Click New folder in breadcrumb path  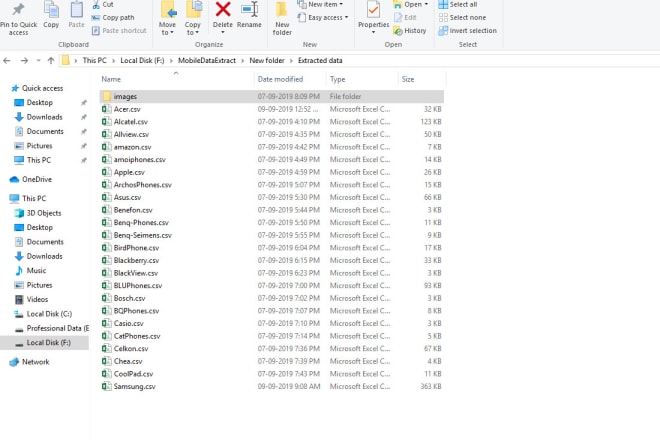267,61
